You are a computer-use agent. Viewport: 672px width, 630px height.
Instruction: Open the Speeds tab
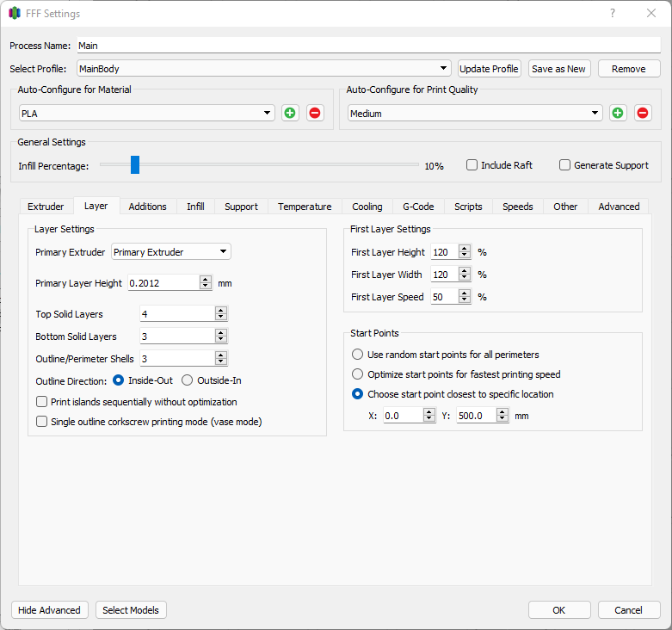coord(518,207)
